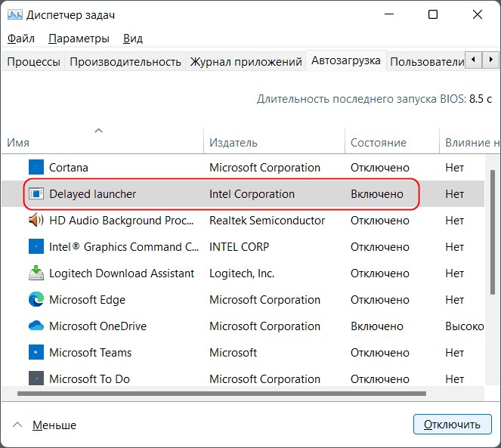
Task: Click the Task Manager title bar icon
Action: click(15, 14)
